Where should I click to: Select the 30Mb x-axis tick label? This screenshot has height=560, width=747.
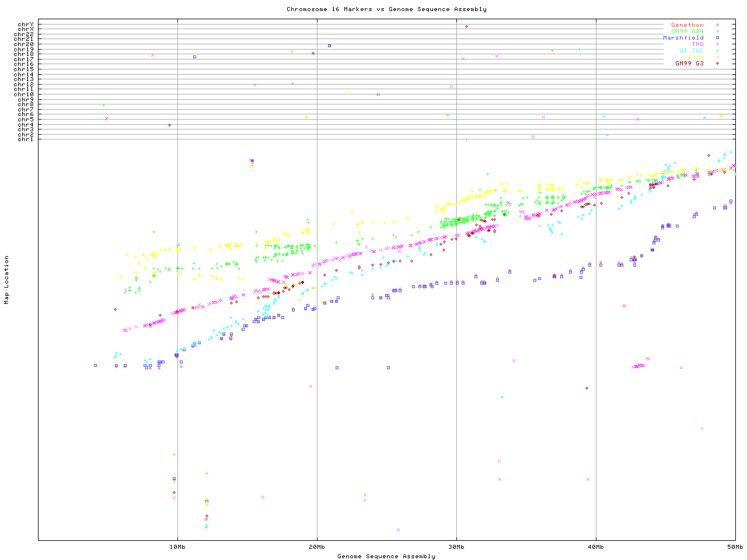456,547
